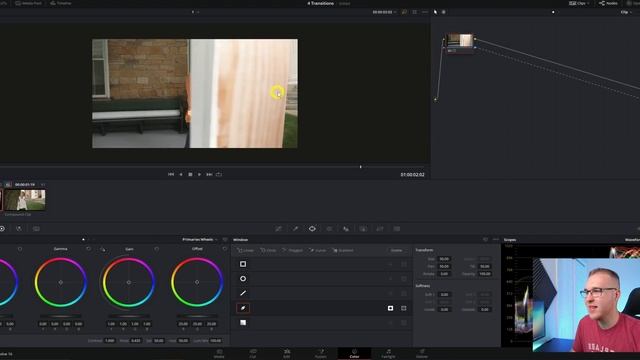Open the Curves palette
This screenshot has width=640, height=360.
(278, 229)
